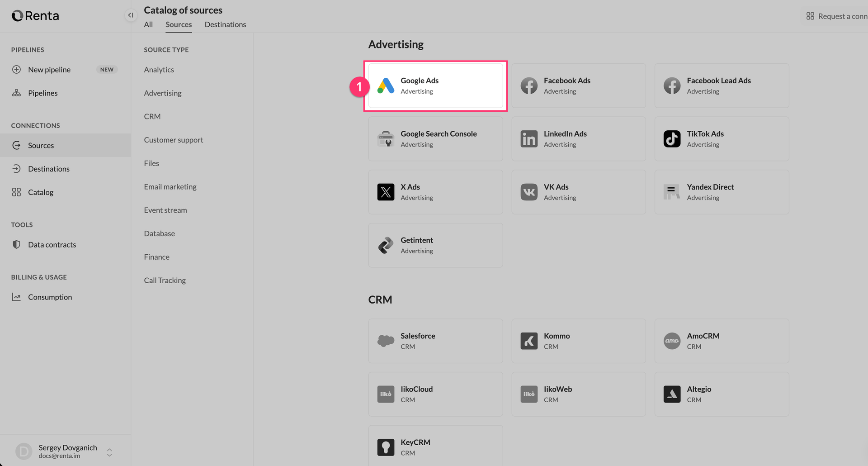Filter by Analytics source type
This screenshot has width=868, height=466.
pos(159,70)
